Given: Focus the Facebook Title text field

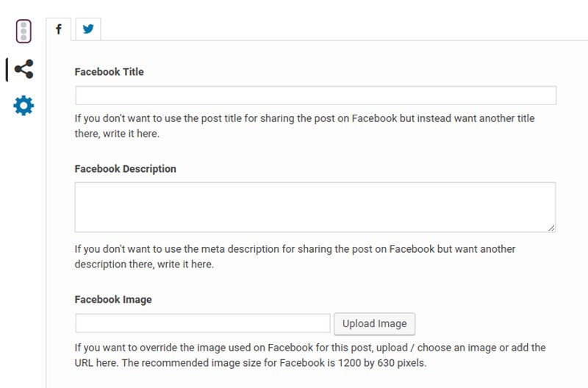Looking at the screenshot, I should pos(316,96).
